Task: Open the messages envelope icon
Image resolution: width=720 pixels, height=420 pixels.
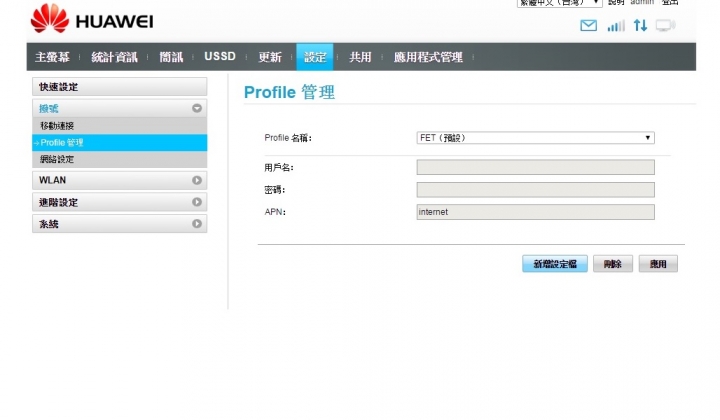Action: [588, 26]
